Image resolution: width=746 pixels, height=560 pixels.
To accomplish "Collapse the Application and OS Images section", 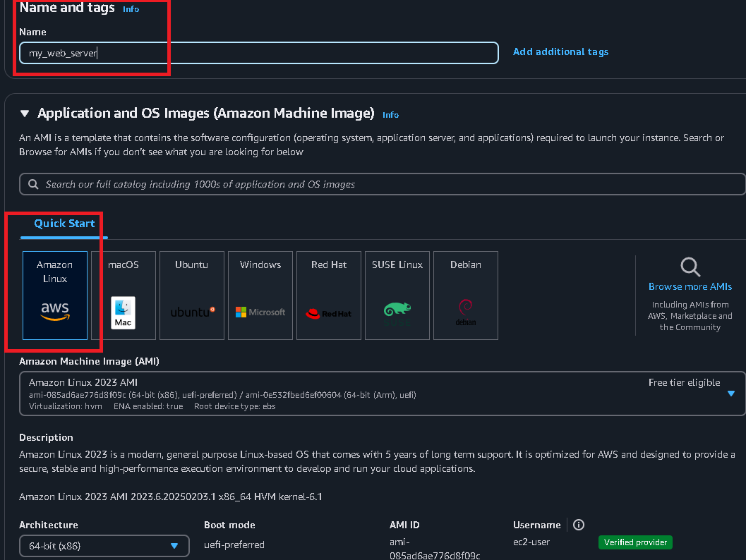I will coord(25,113).
